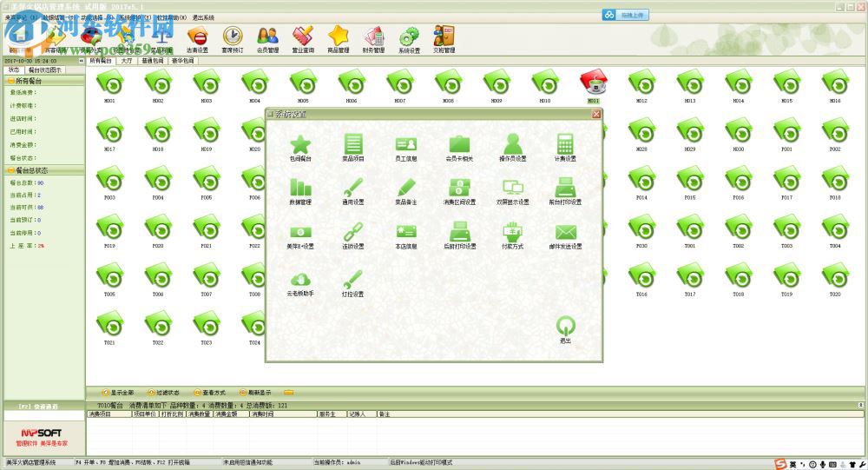868x470 pixels.
Task: Open 菜品备注 pencil icon
Action: (405, 189)
